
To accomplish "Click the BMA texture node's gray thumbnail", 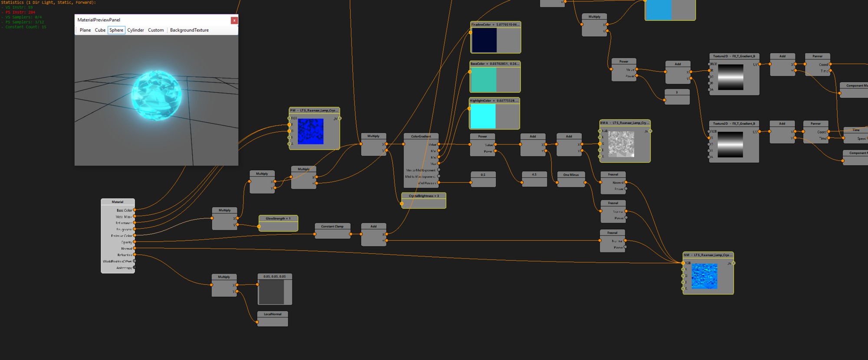I will 621,144.
